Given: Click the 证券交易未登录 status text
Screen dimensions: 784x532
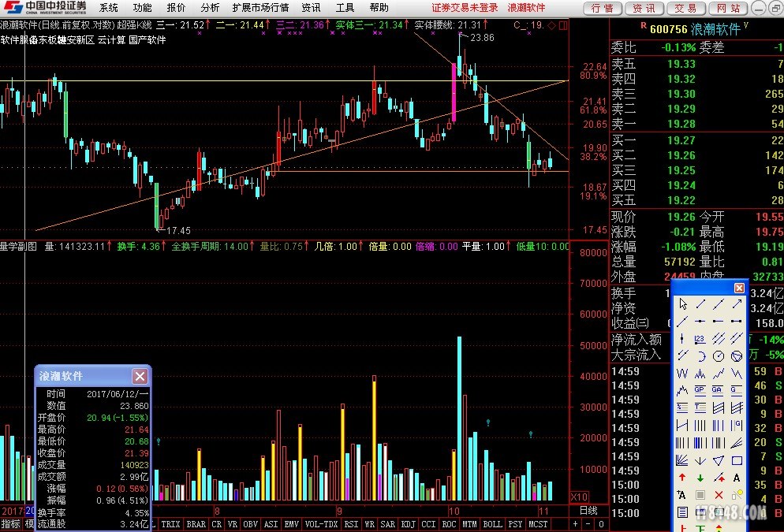Looking at the screenshot, I should [x=465, y=8].
